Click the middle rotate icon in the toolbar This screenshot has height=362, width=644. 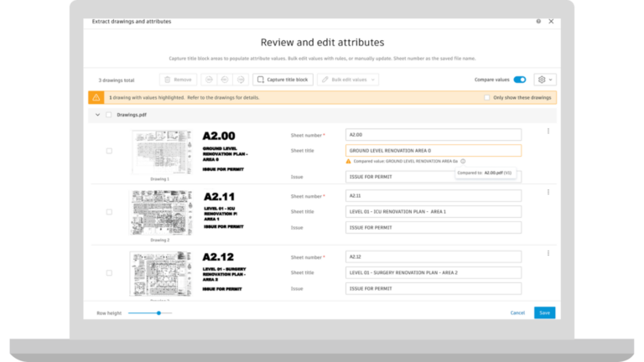225,80
